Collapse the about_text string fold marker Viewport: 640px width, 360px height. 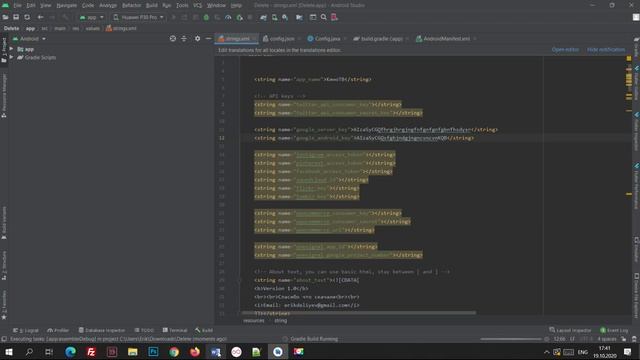[240, 280]
